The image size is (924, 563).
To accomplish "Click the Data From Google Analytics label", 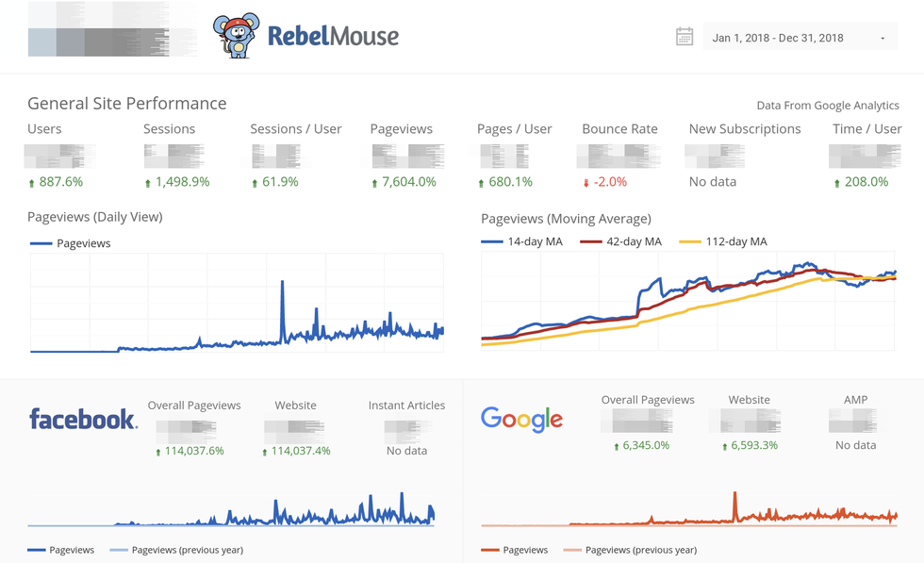I will pyautogui.click(x=828, y=106).
